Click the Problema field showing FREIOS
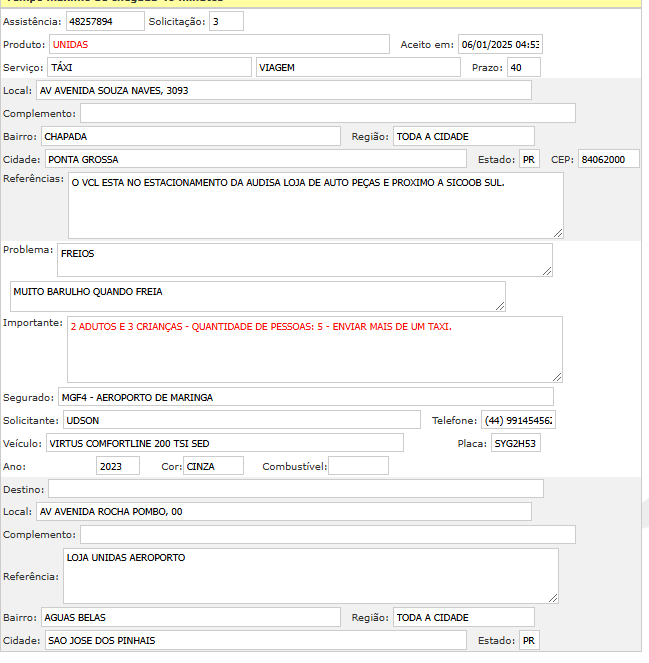Viewport: 649px width, 663px height. 305,260
